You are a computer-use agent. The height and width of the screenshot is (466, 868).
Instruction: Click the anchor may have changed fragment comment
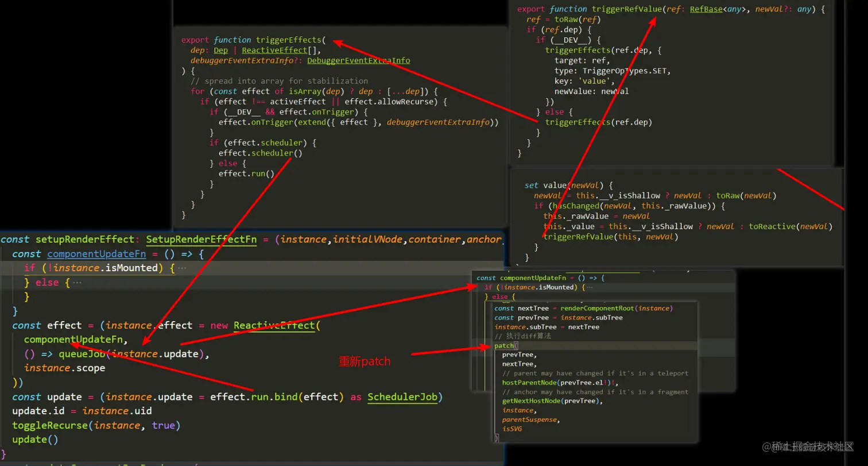[595, 392]
